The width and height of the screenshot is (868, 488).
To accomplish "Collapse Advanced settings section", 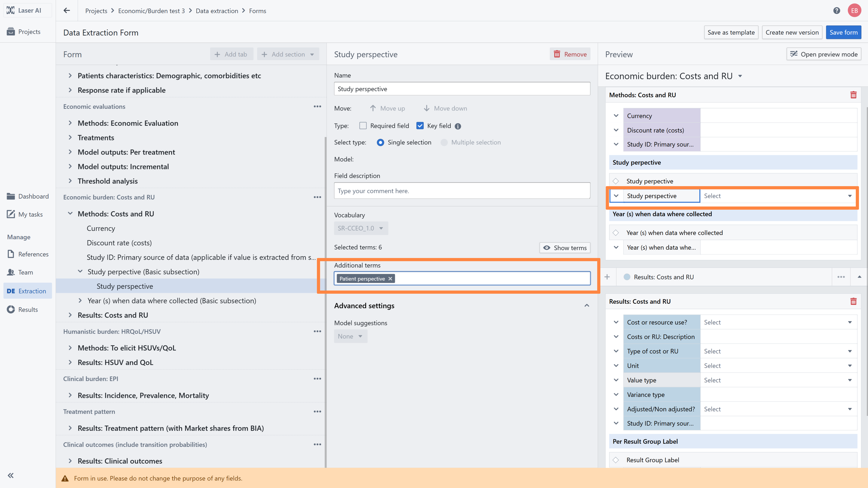I will pos(587,305).
